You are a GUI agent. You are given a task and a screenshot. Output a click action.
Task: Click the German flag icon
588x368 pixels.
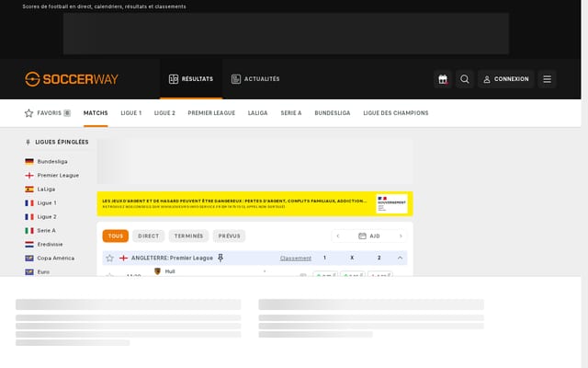29,162
